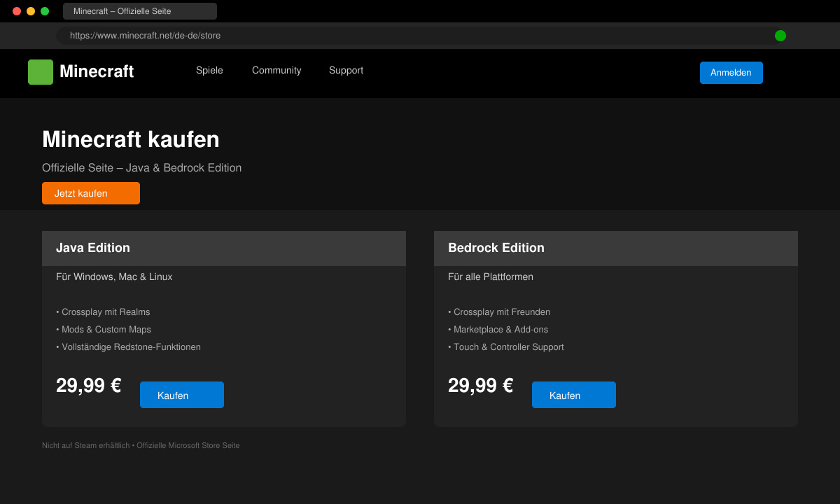Click the Java Edition card heading
Image resolution: width=840 pixels, height=504 pixels.
click(93, 248)
